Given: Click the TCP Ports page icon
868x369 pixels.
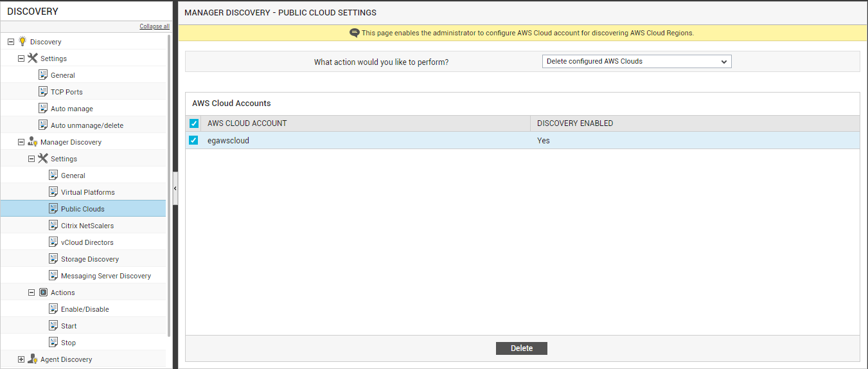Looking at the screenshot, I should coord(43,91).
